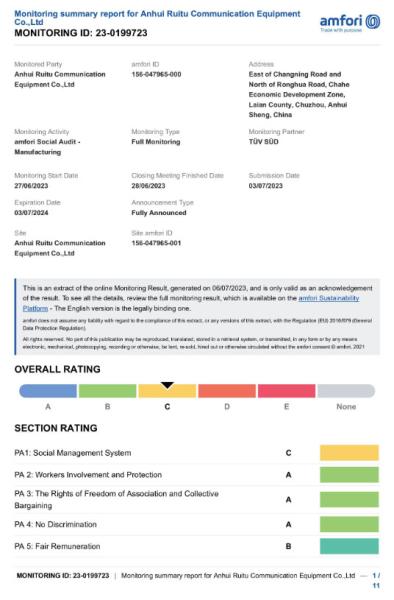Screen dimensions: 394x600
Task: Click the yellow C overall rating segment
Action: point(167,391)
